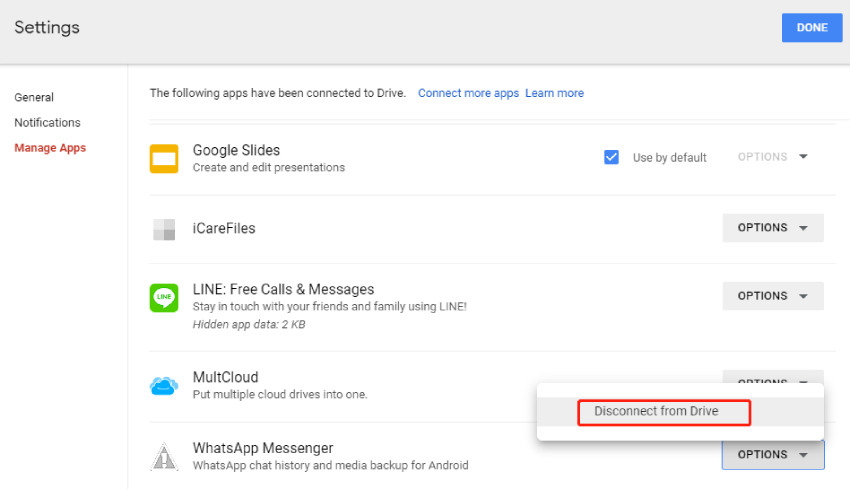
Task: Click 'Hidden app data: 2 KB' text
Action: tap(249, 325)
